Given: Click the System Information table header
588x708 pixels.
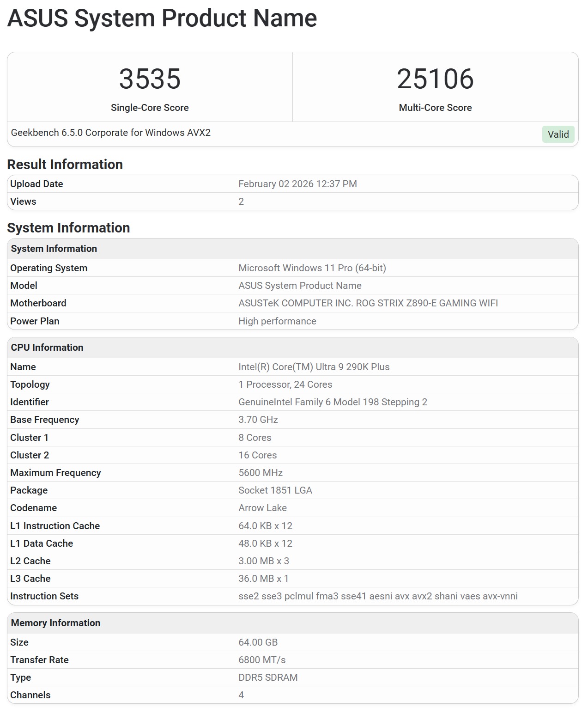Looking at the screenshot, I should (54, 249).
